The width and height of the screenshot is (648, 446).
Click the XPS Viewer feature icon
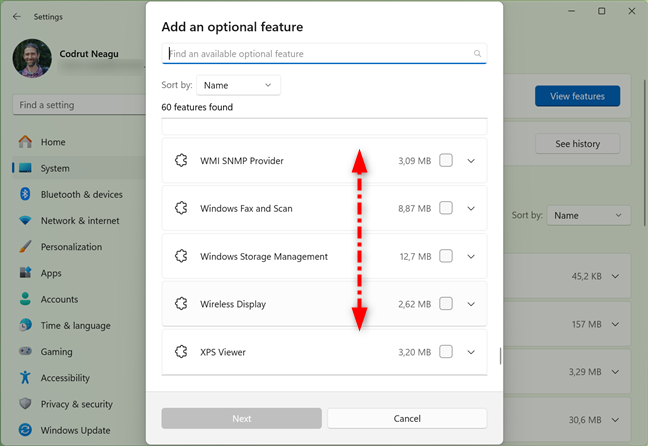click(181, 352)
